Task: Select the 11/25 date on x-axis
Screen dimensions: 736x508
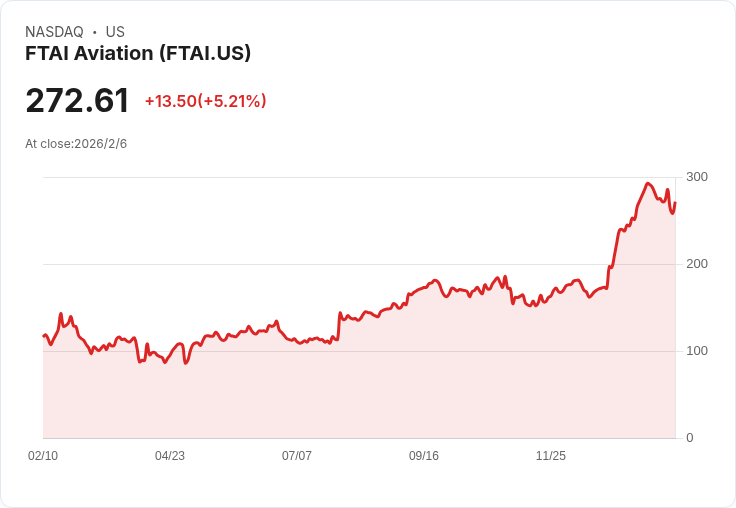Action: pyautogui.click(x=551, y=456)
